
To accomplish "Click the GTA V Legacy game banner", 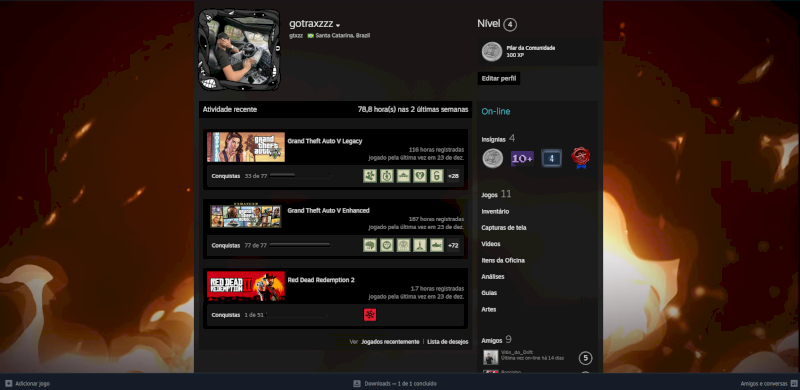I will point(246,147).
